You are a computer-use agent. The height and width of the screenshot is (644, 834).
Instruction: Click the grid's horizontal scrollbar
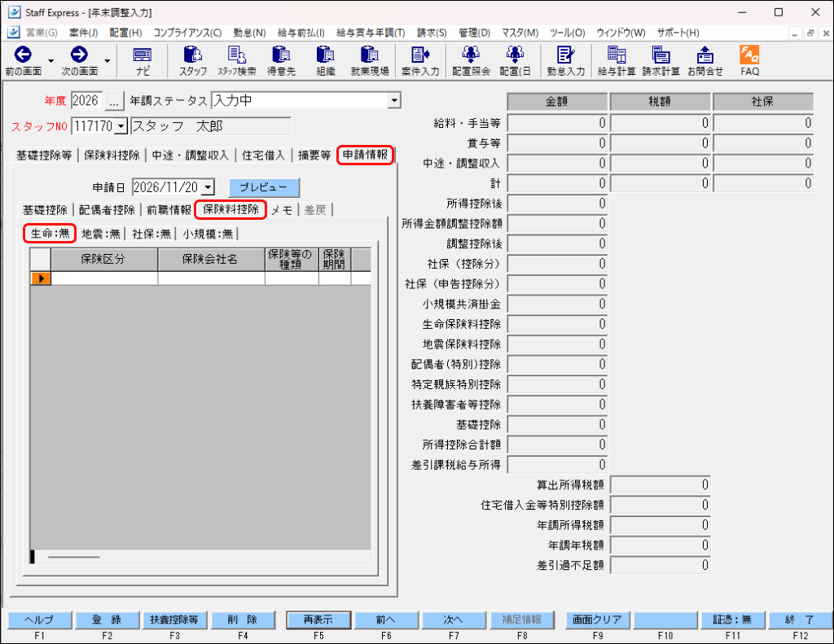click(200, 557)
